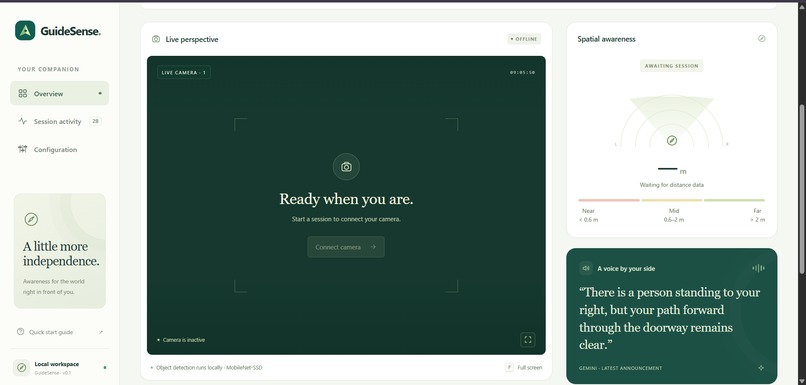This screenshot has height=385, width=806.
Task: Click 'Waiting for distance data' text
Action: point(671,185)
